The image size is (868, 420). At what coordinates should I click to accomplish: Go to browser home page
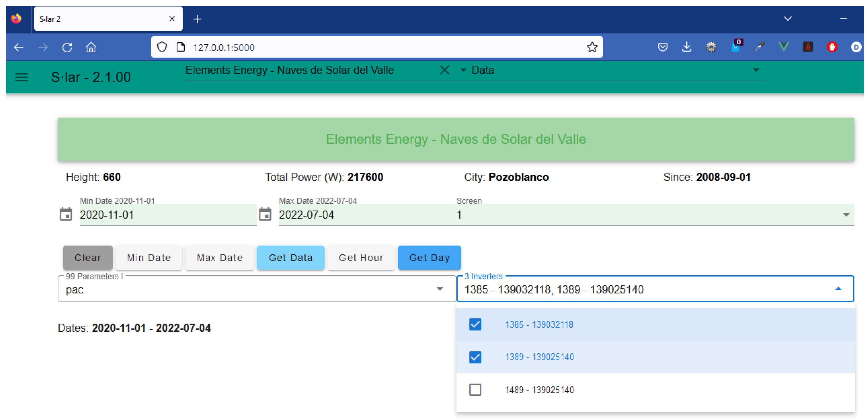tap(91, 47)
